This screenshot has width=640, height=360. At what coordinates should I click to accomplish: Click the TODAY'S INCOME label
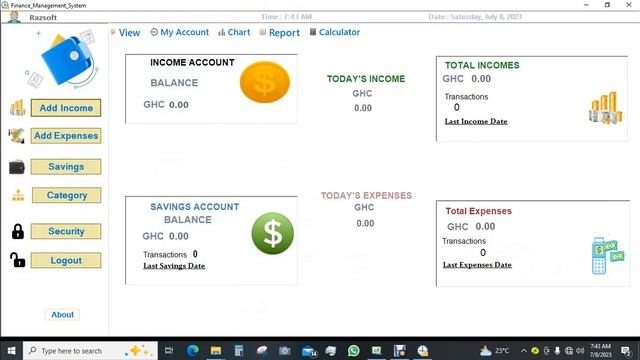tap(366, 79)
